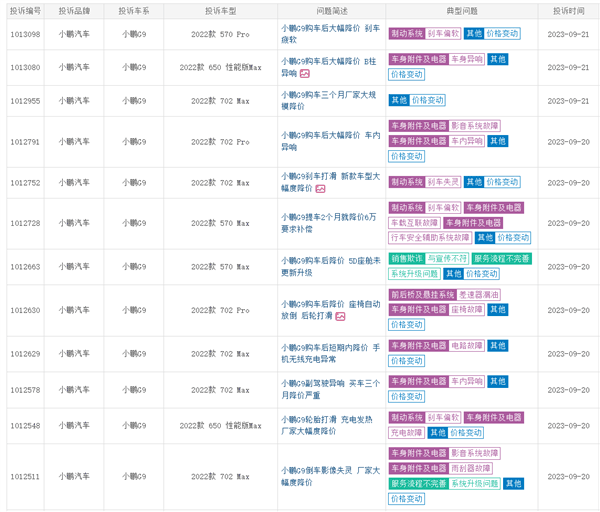Open image icon beside 座椅自动放倒 后轮打滑
The image size is (600, 512).
point(340,316)
